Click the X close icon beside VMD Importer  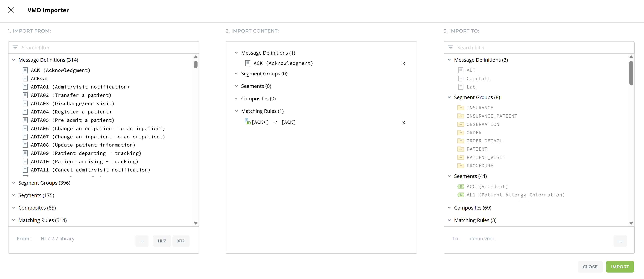click(11, 10)
